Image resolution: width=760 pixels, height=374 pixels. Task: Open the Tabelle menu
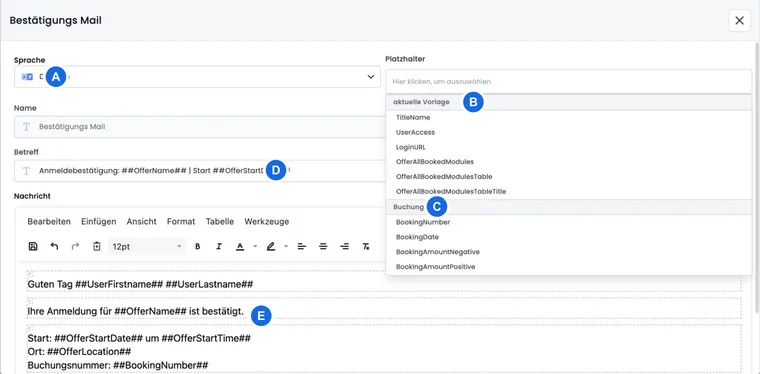click(220, 221)
